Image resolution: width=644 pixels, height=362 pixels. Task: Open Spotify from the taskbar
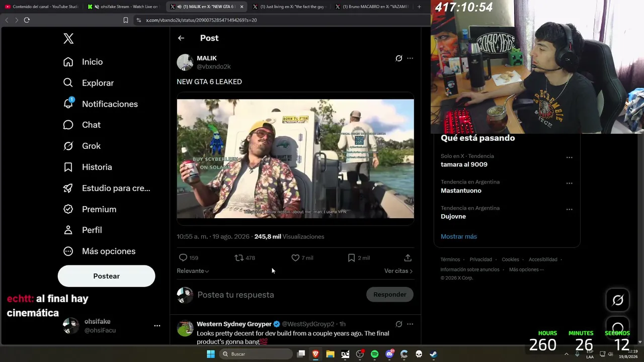(x=374, y=354)
